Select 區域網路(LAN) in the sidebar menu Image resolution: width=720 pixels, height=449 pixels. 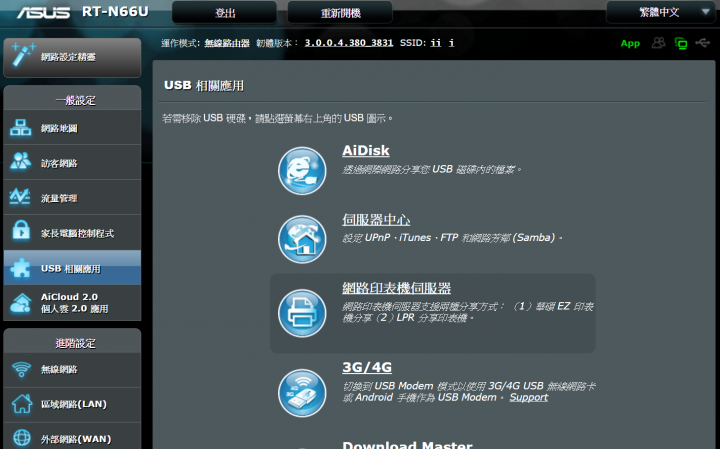coord(72,405)
